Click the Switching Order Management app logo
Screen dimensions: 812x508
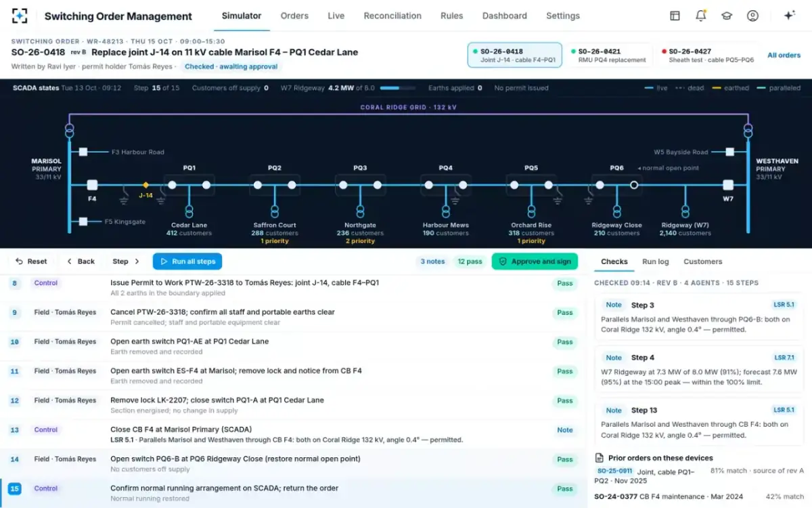pos(20,16)
